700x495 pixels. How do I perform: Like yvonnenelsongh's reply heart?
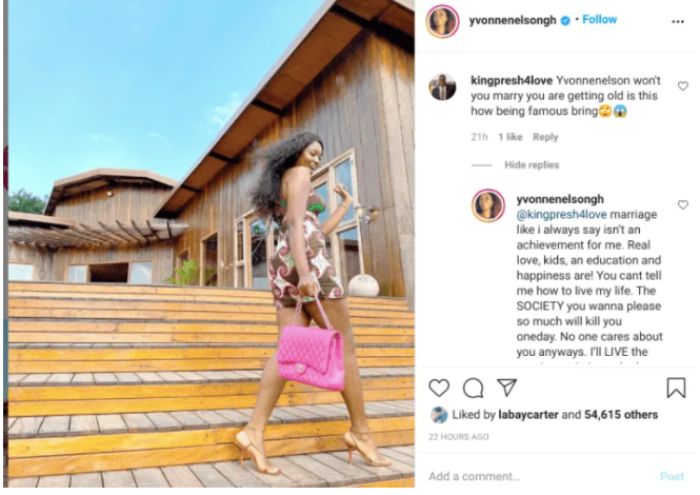coord(683,205)
